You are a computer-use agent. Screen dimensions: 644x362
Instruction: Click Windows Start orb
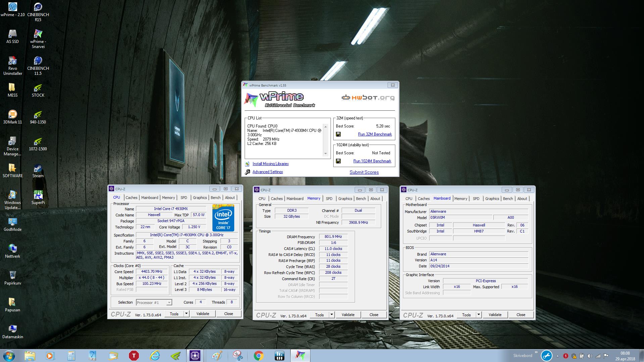(x=9, y=355)
